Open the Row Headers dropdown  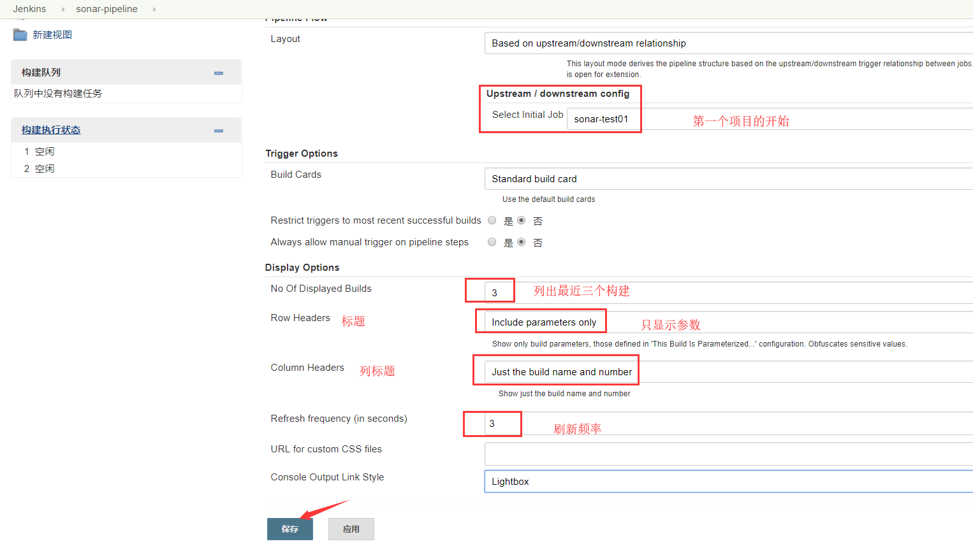tap(729, 322)
